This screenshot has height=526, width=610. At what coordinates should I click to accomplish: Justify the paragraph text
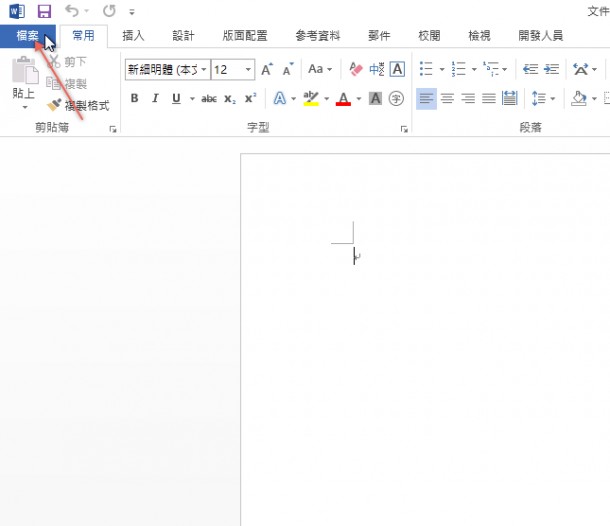click(x=489, y=98)
